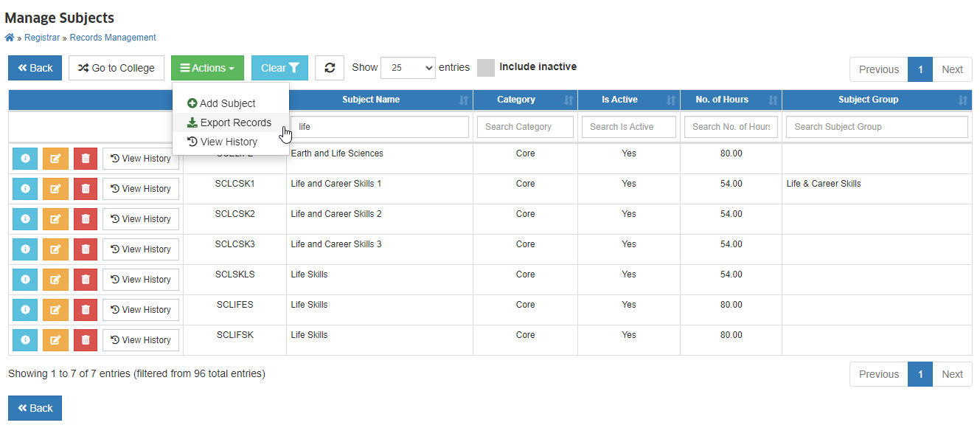The width and height of the screenshot is (980, 428).
Task: Sort by No. of Hours column
Action: (x=731, y=100)
